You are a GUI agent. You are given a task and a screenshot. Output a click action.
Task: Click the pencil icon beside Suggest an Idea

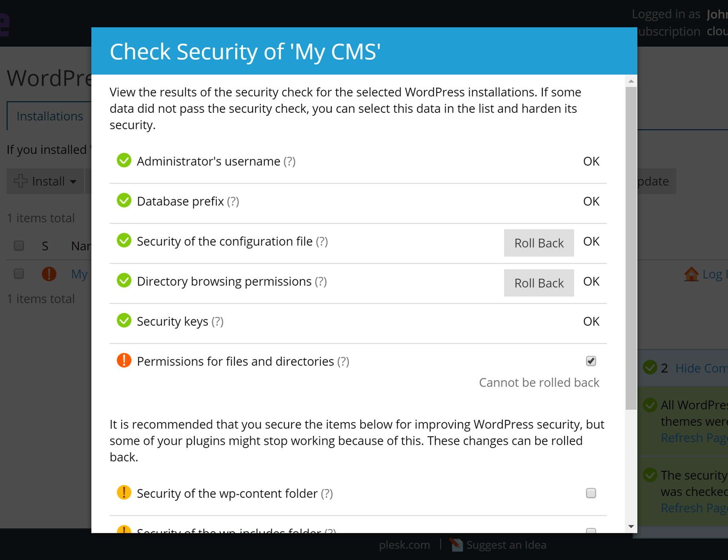pos(456,545)
